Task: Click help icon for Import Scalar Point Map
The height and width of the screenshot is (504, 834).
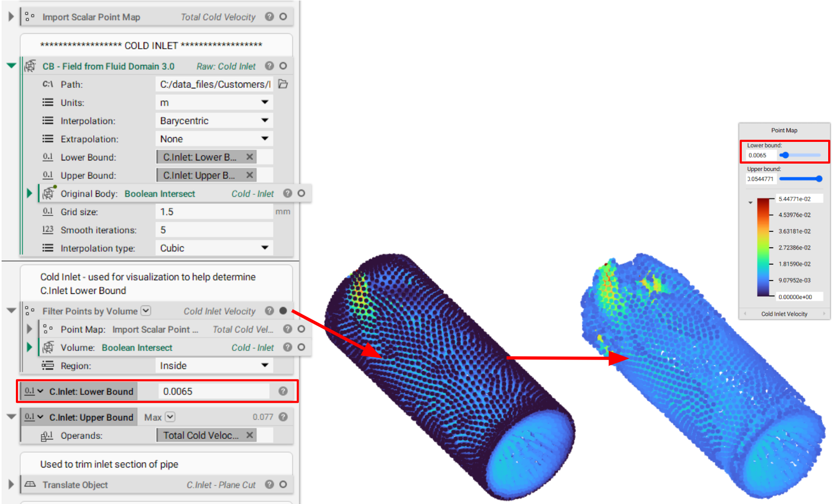Action: pos(269,16)
